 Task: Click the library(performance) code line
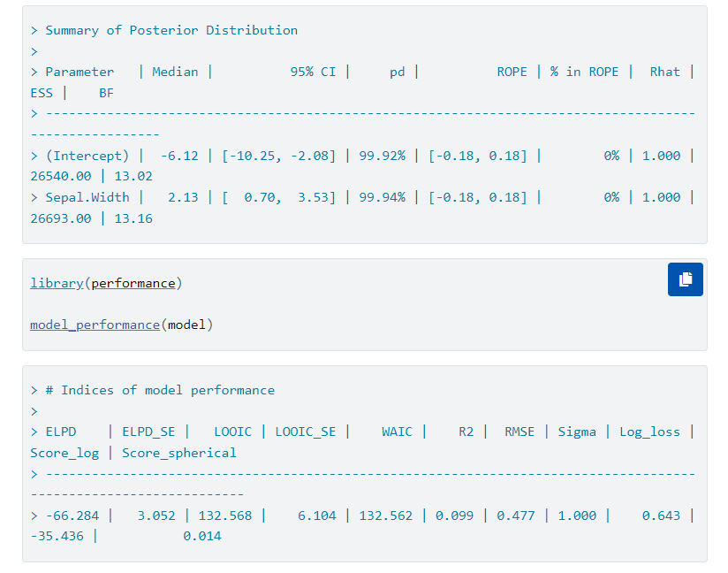[106, 283]
